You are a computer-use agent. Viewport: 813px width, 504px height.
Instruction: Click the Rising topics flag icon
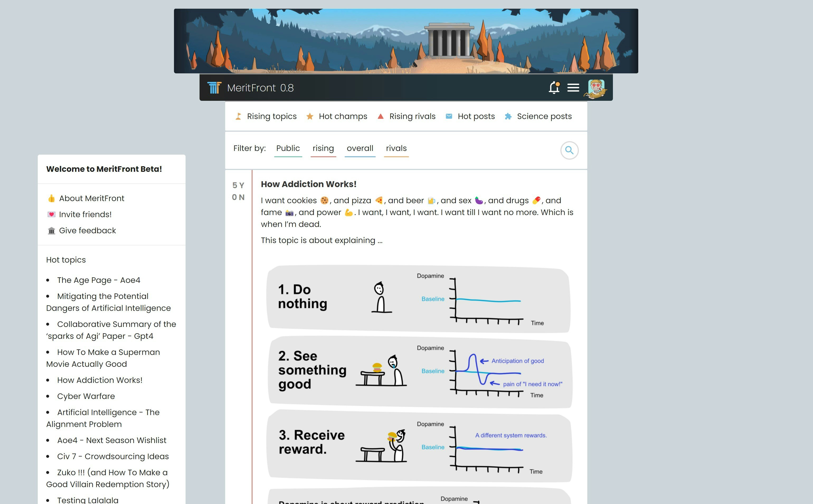tap(238, 116)
